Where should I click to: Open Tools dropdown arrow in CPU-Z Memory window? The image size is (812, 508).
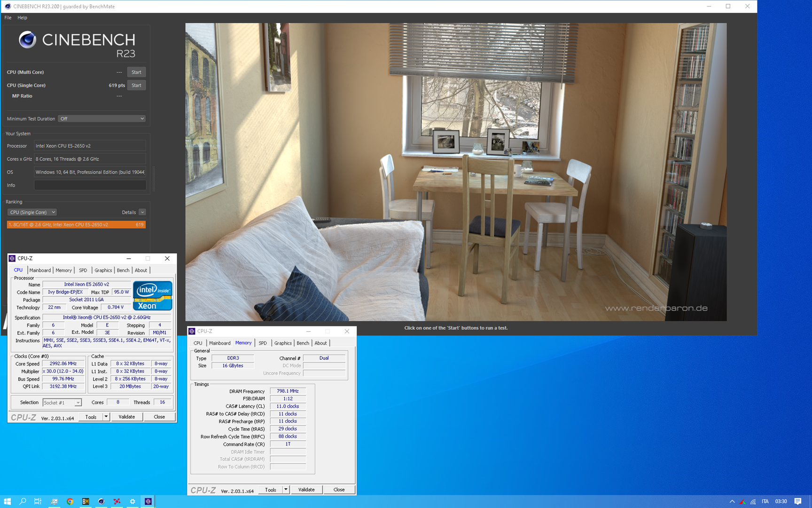(286, 490)
